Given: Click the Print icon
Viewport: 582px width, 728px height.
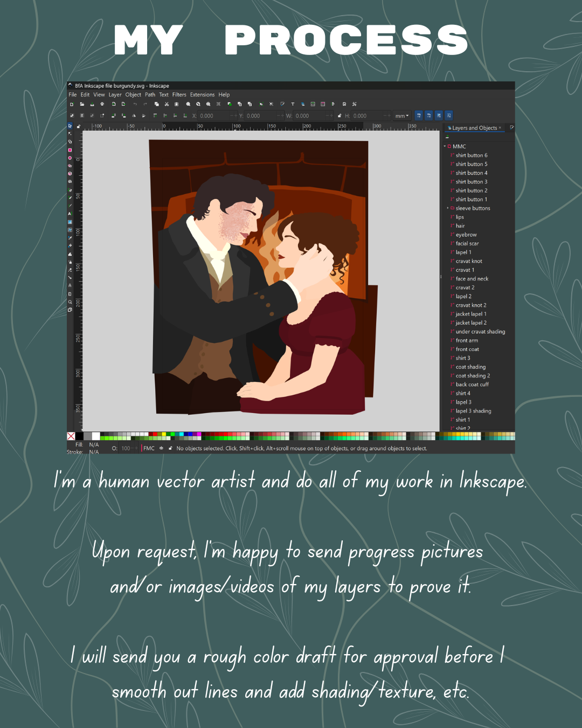Looking at the screenshot, I should (x=102, y=104).
